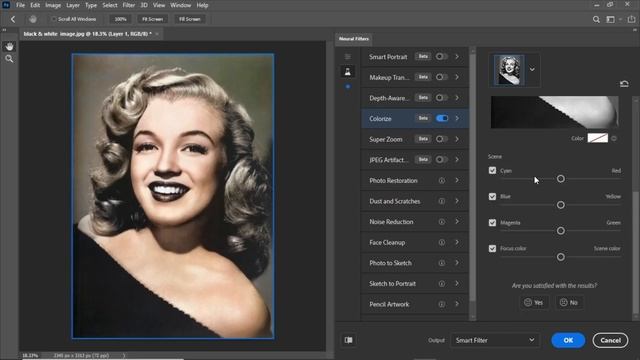Expand the Smart Portrait chevron

coord(457,57)
